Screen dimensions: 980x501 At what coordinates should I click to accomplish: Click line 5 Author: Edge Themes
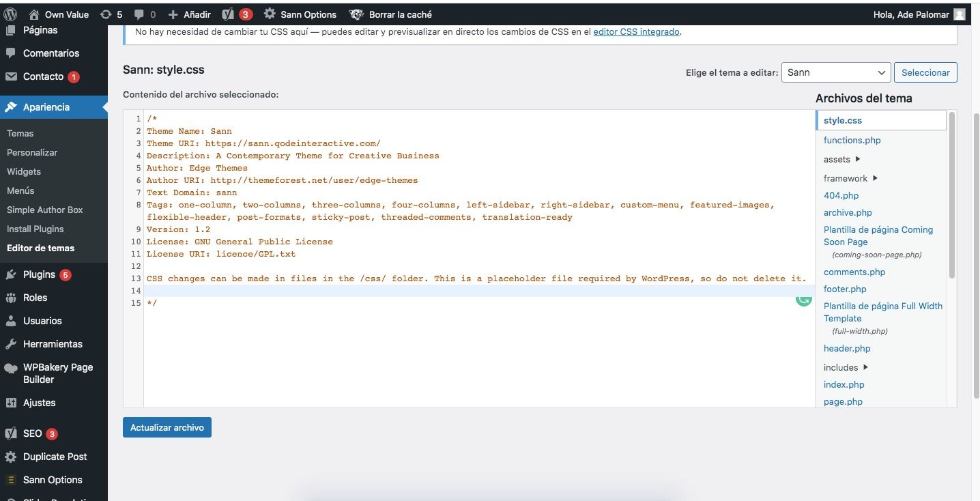point(197,168)
